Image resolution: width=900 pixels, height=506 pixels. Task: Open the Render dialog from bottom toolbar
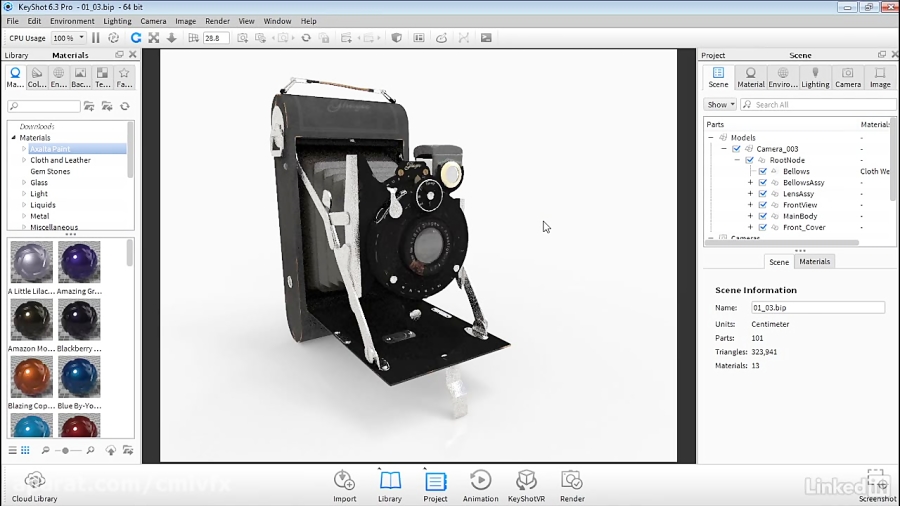coord(572,484)
